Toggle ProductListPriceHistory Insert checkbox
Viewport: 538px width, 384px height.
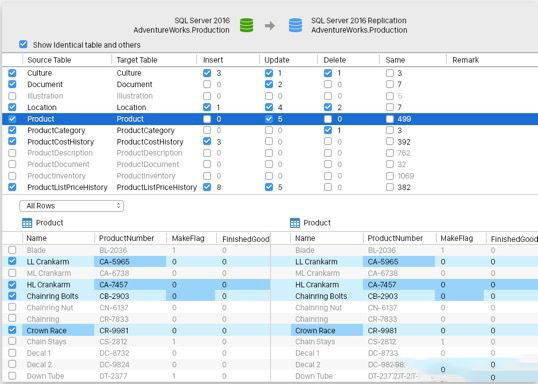tap(207, 187)
